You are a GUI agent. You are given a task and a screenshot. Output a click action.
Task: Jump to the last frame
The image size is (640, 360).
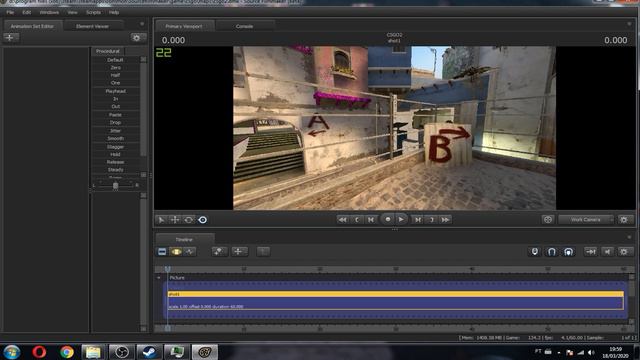[x=446, y=220]
